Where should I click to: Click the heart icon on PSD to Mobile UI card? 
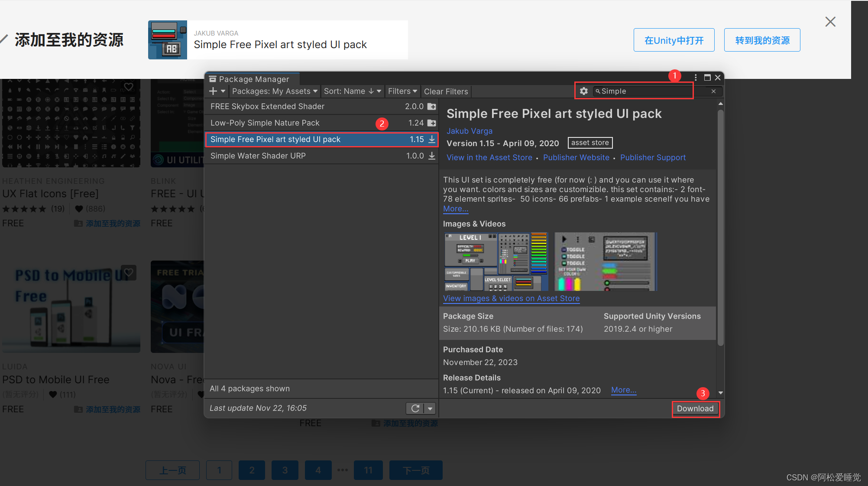pos(129,273)
